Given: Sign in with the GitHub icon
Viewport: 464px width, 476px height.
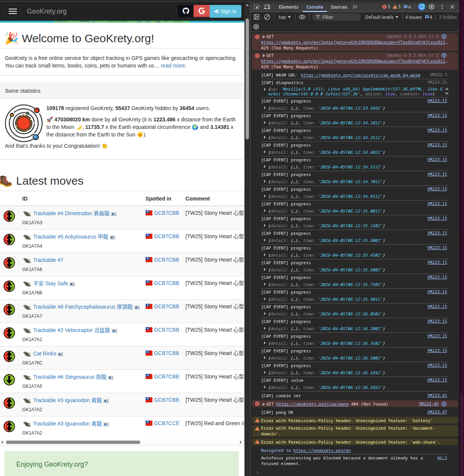Looking at the screenshot, I should coord(185,11).
